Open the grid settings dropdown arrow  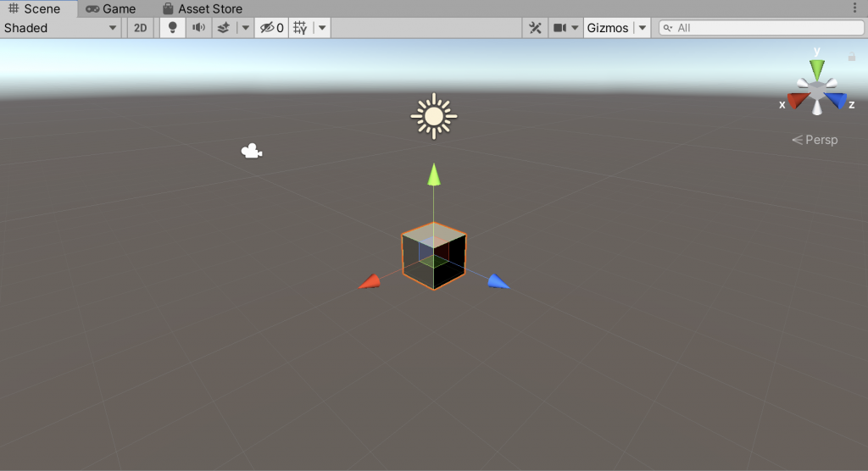(x=322, y=28)
